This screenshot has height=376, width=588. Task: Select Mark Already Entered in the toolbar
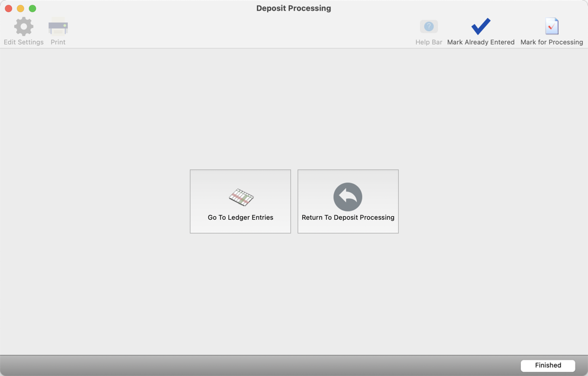point(481,30)
